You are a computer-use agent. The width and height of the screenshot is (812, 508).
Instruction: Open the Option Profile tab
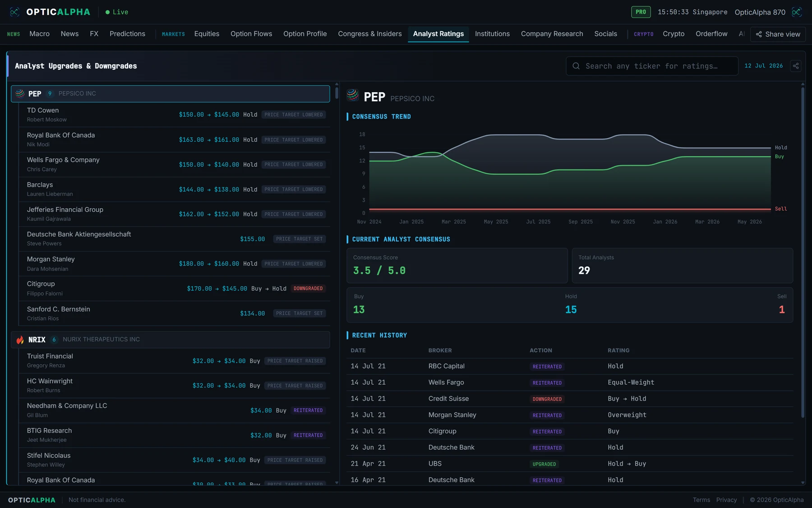tap(305, 34)
